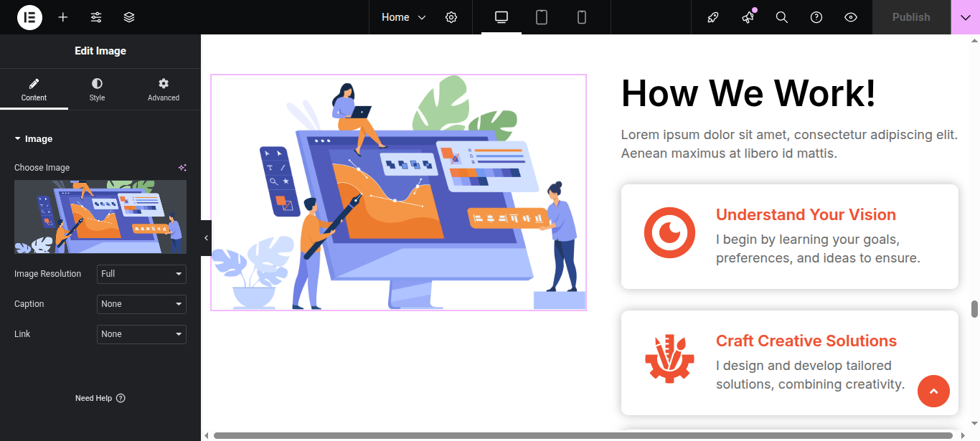Open the help question mark icon
This screenshot has width=980, height=441.
816,17
